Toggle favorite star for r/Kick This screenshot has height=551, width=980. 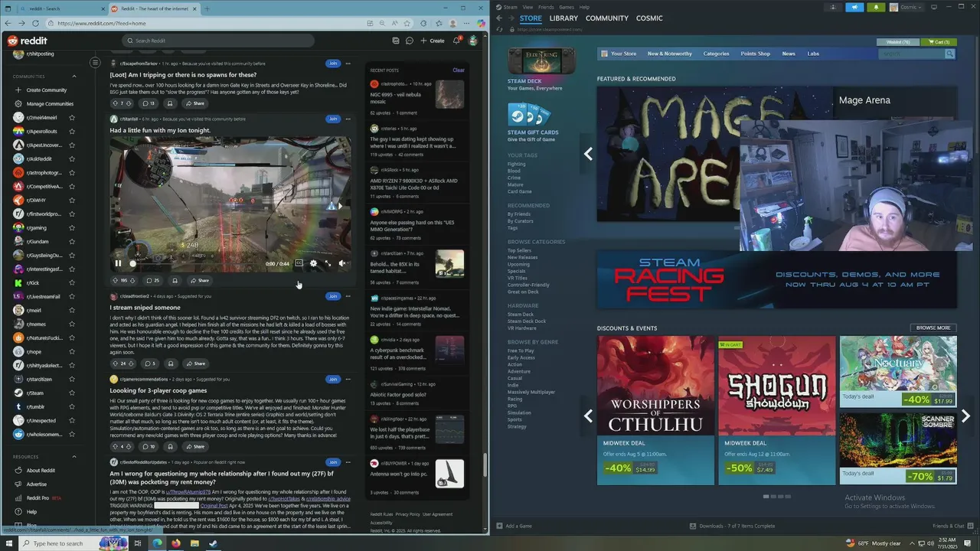(x=72, y=282)
